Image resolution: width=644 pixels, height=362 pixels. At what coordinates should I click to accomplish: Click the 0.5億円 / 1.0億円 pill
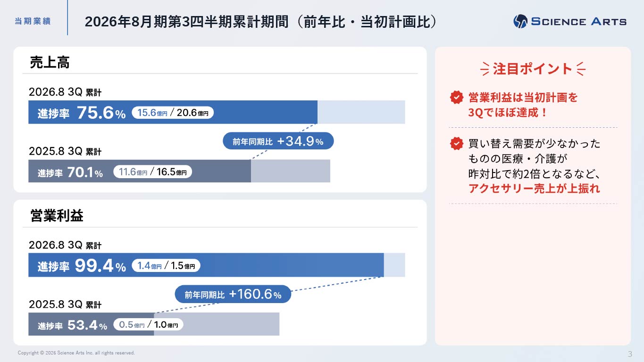[149, 324]
